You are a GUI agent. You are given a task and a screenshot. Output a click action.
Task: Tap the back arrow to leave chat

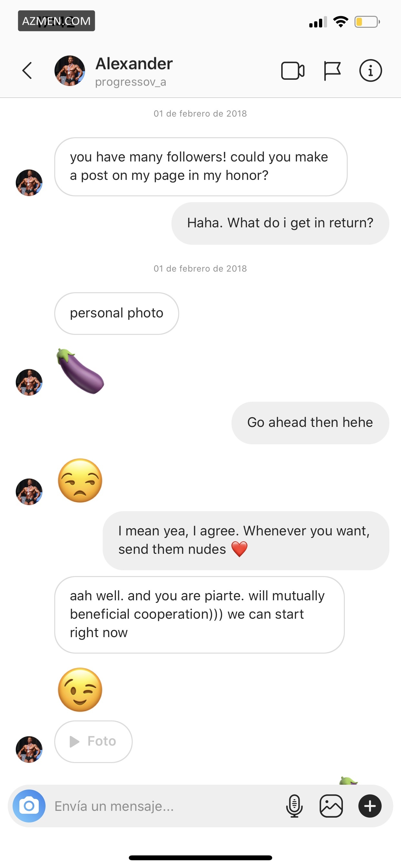(27, 70)
